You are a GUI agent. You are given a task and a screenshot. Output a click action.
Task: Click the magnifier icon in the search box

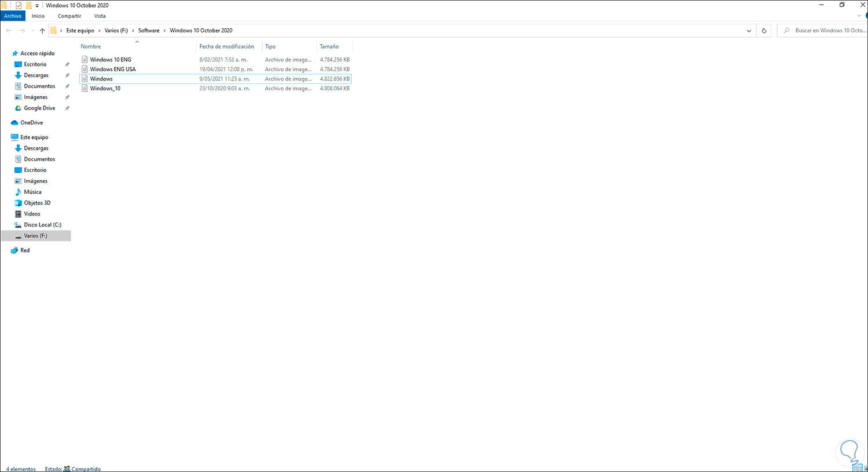coord(786,31)
